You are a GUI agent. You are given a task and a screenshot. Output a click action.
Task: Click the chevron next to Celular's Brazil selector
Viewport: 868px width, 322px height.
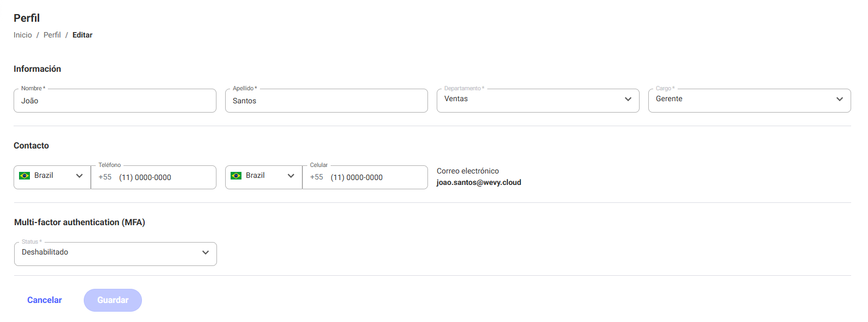[x=291, y=176]
